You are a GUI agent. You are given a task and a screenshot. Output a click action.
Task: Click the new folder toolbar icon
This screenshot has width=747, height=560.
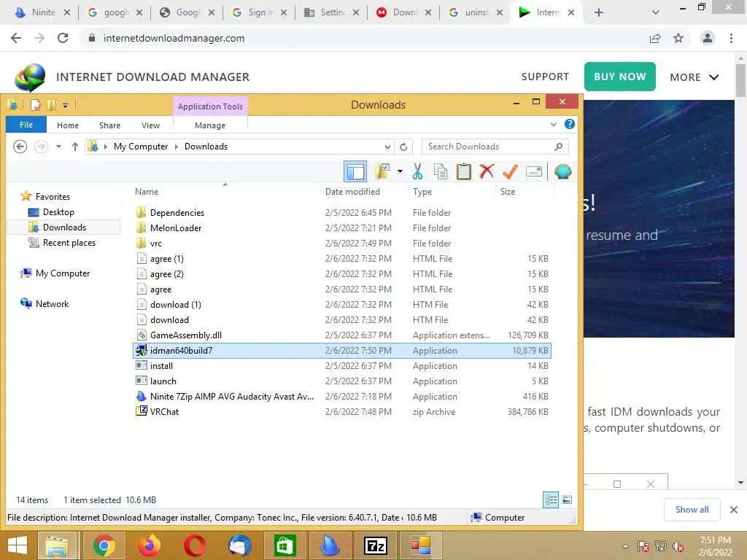[x=382, y=171]
